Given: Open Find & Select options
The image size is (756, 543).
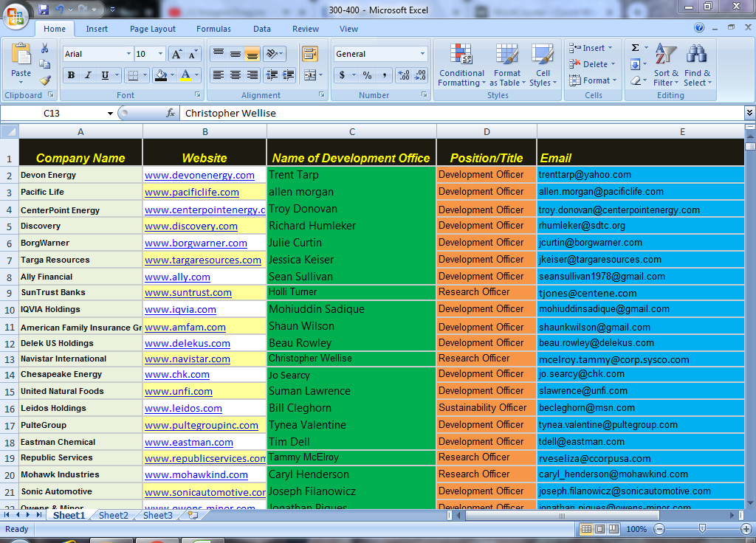Looking at the screenshot, I should click(x=695, y=65).
